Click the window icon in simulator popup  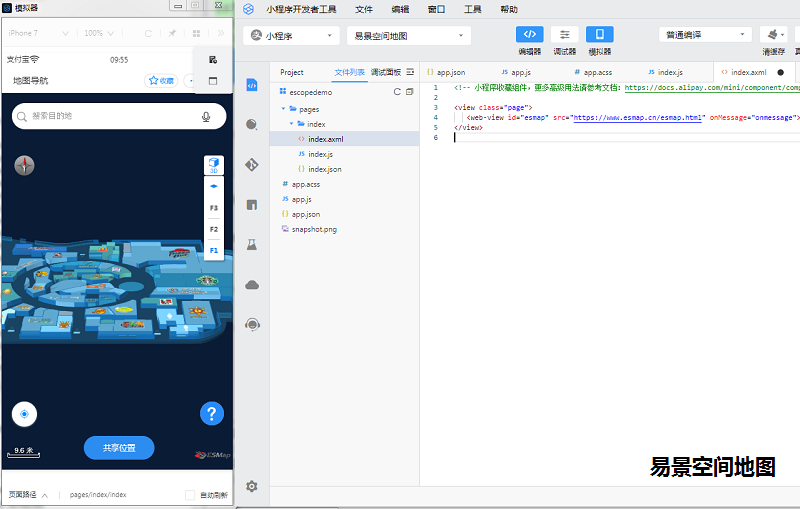[213, 81]
